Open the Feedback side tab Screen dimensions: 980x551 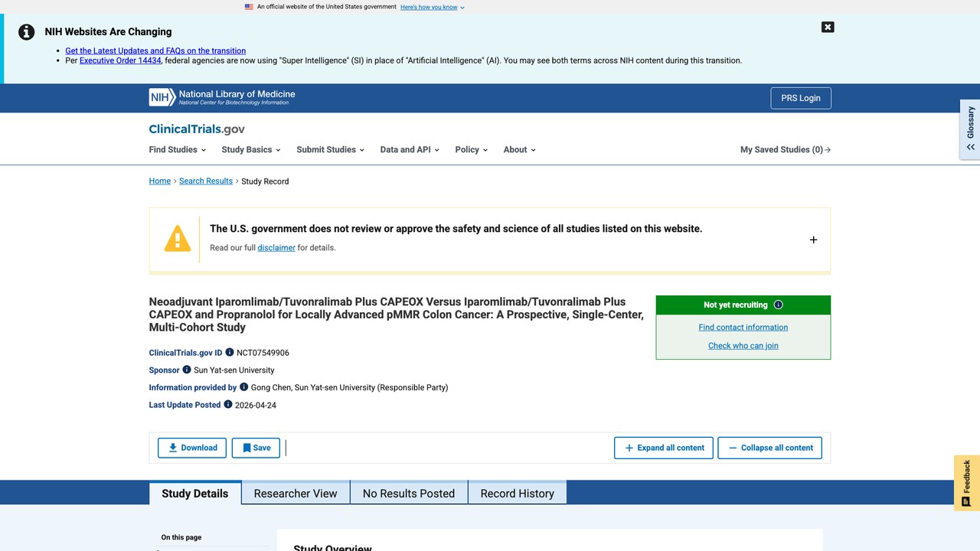[x=967, y=483]
